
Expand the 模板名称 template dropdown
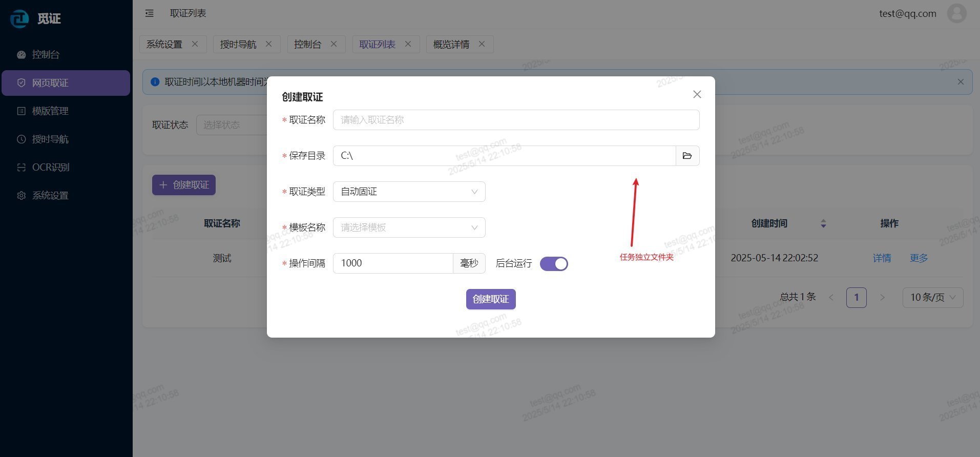tap(409, 227)
